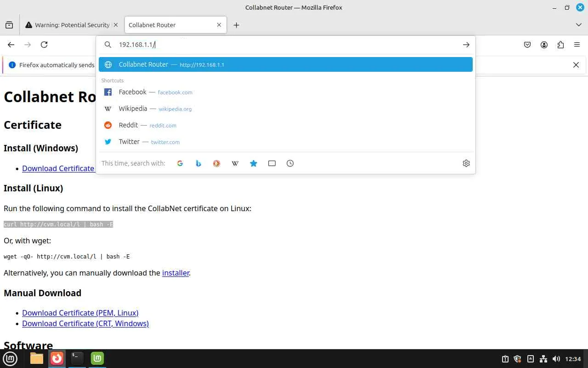Go back to the previous page
The image size is (588, 368).
click(11, 45)
